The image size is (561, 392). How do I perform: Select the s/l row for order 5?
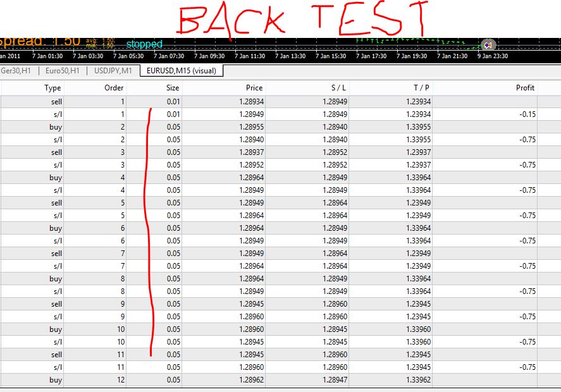click(x=281, y=216)
